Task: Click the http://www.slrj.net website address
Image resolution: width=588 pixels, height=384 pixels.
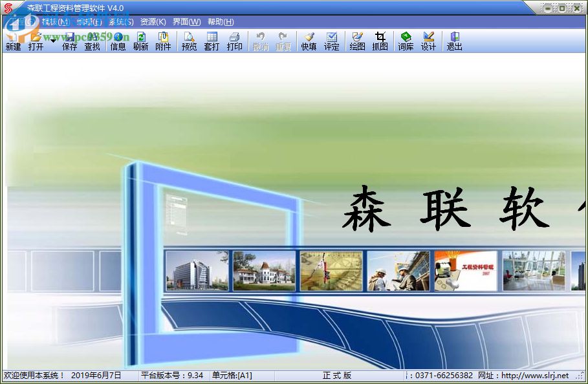Action: (535, 376)
